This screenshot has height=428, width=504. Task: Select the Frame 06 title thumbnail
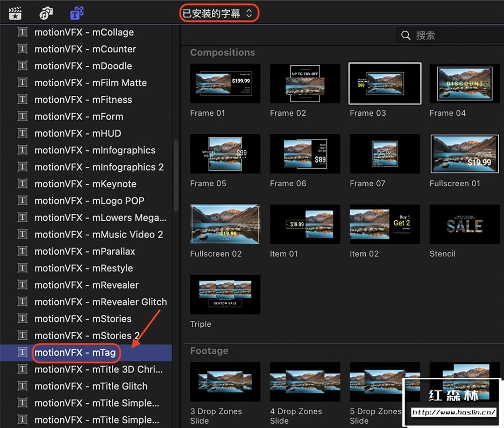point(305,154)
